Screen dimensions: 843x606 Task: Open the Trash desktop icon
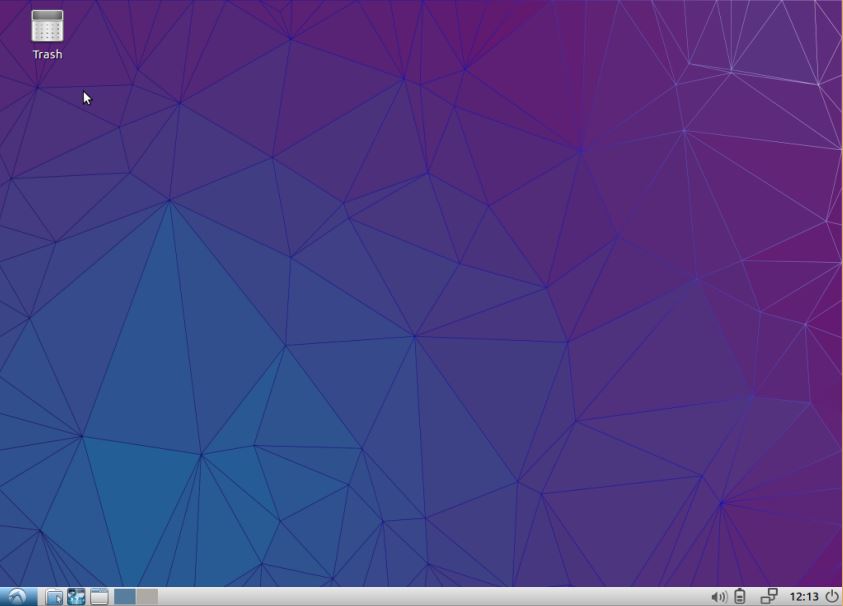click(x=47, y=26)
